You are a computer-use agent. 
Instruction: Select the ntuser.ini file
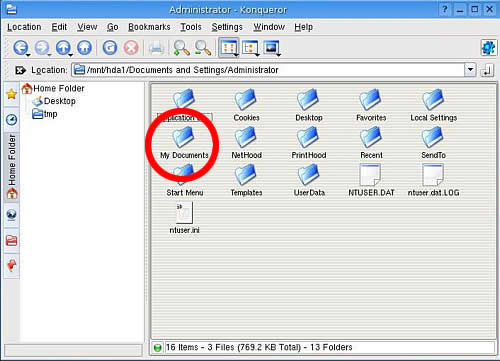[x=184, y=218]
